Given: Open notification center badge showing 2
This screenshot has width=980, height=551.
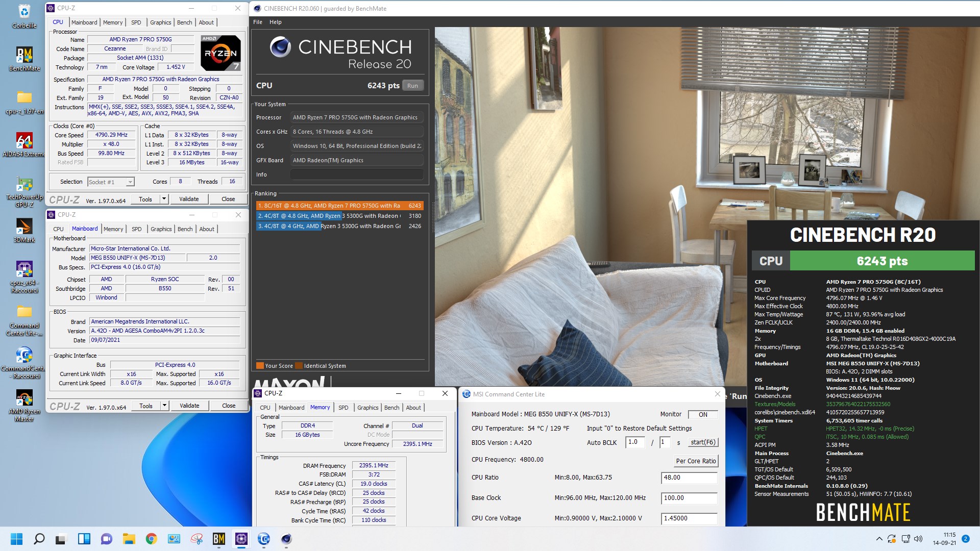Looking at the screenshot, I should (965, 539).
